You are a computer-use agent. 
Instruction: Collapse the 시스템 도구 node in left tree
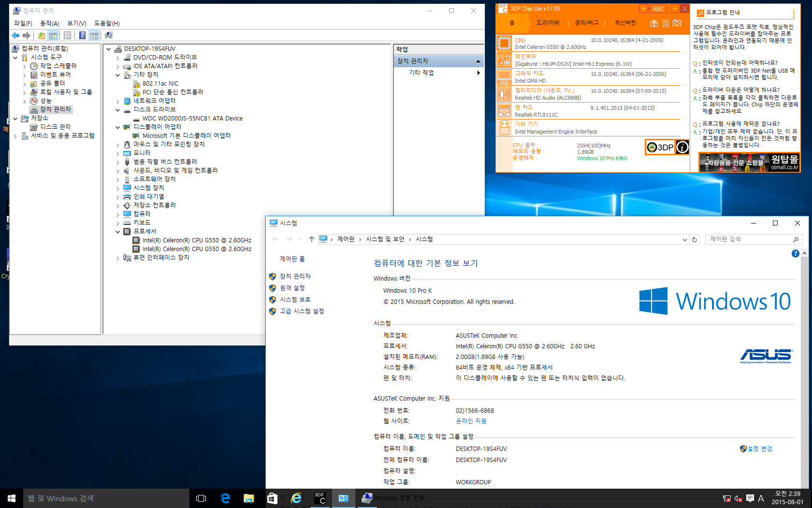15,58
